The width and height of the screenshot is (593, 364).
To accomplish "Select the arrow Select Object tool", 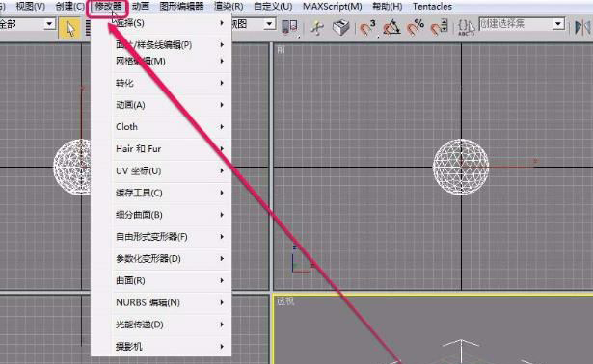I will [70, 28].
